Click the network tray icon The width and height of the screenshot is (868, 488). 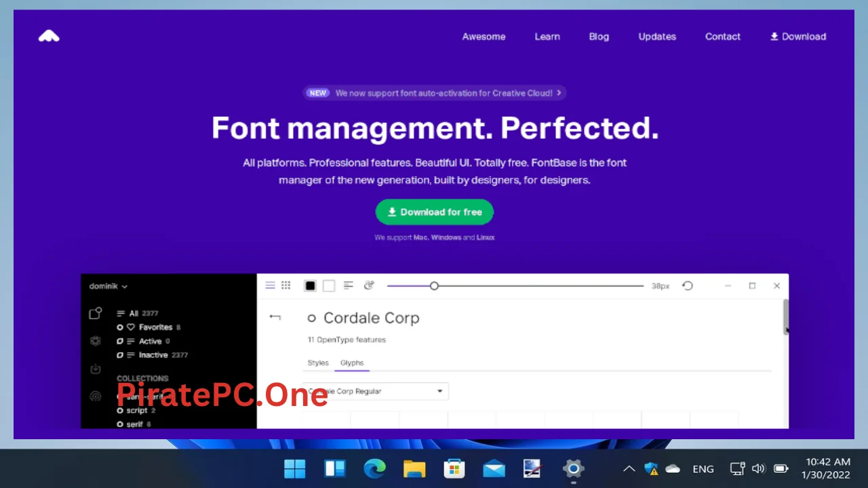[x=737, y=468]
